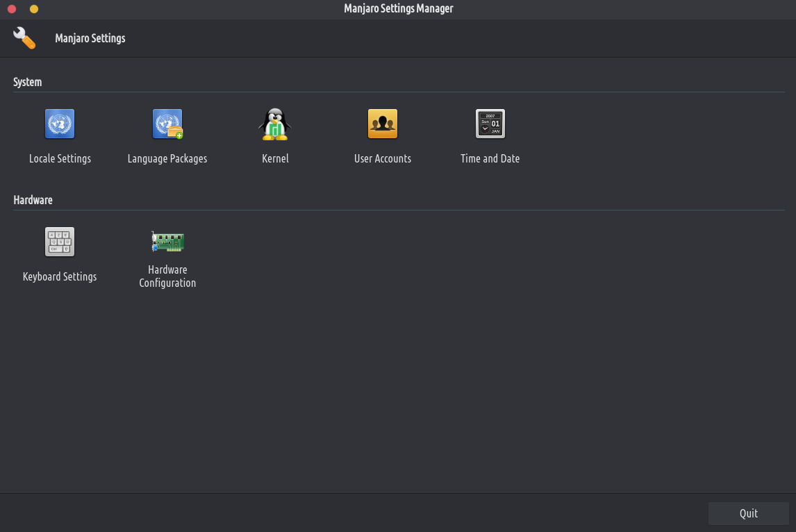Open Locale Settings globe icon
This screenshot has width=796, height=532.
click(60, 124)
